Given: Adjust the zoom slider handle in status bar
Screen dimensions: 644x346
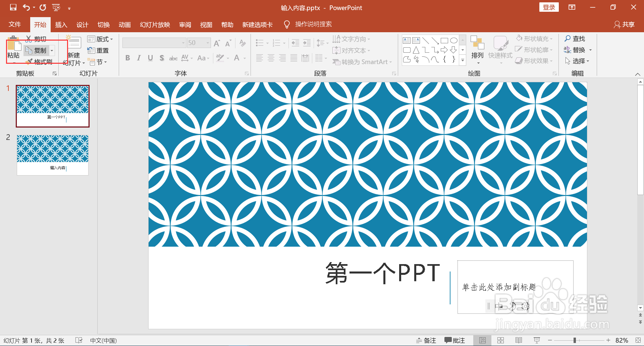Looking at the screenshot, I should 575,340.
